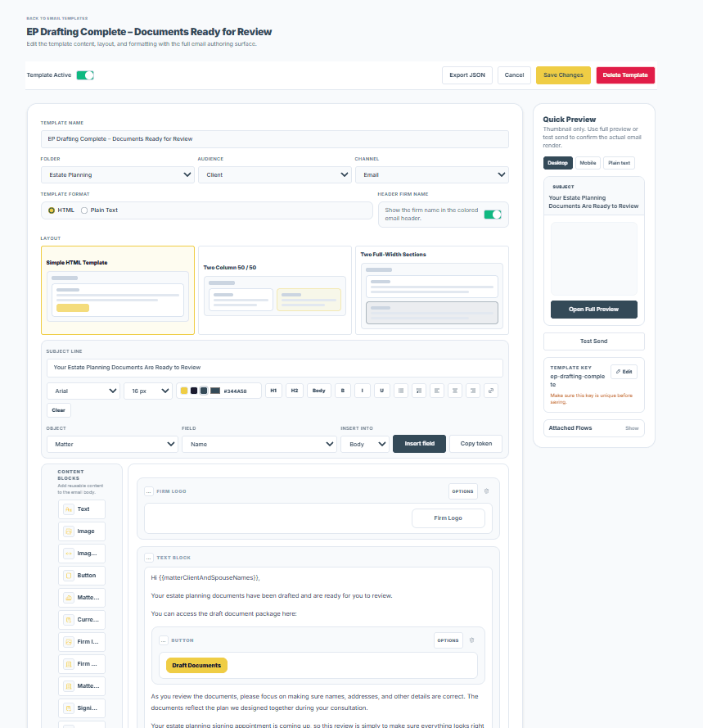Select the HTML template format radio
The height and width of the screenshot is (728, 703).
(52, 210)
